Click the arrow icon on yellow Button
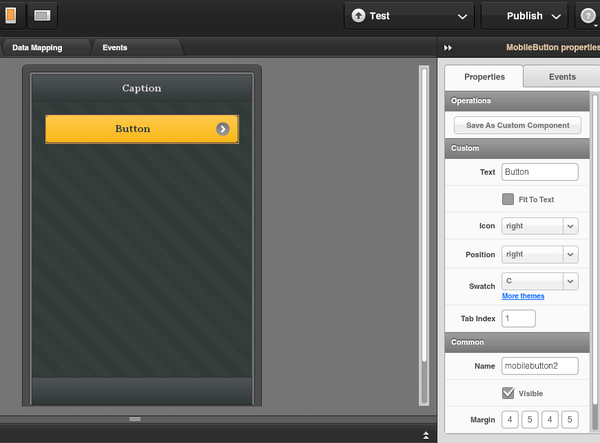Screen dimensions: 600x443 222,129
